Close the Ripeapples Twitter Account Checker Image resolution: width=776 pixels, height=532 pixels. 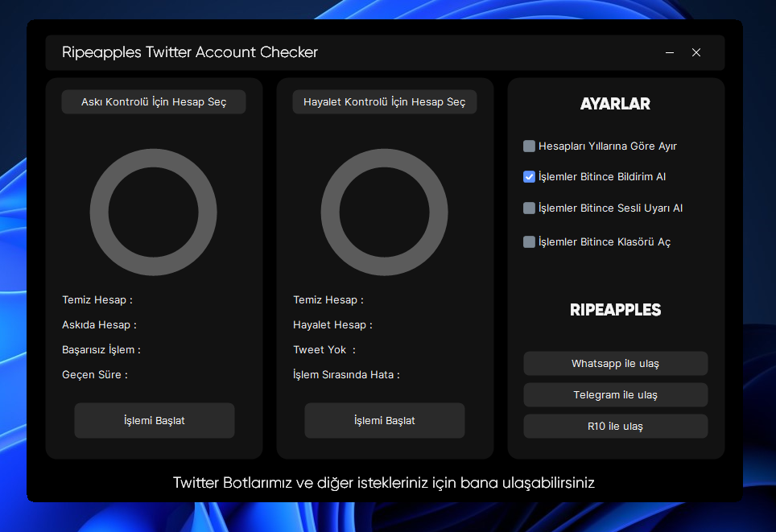696,52
